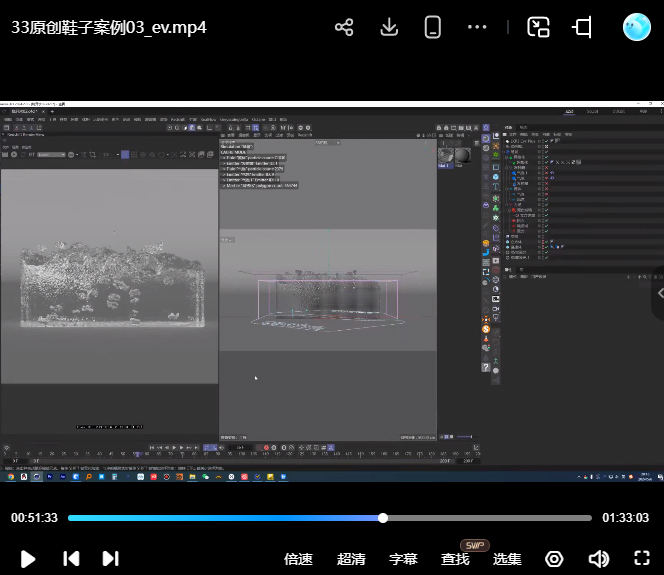Click the mobile phone icon
664x575 pixels.
(433, 27)
